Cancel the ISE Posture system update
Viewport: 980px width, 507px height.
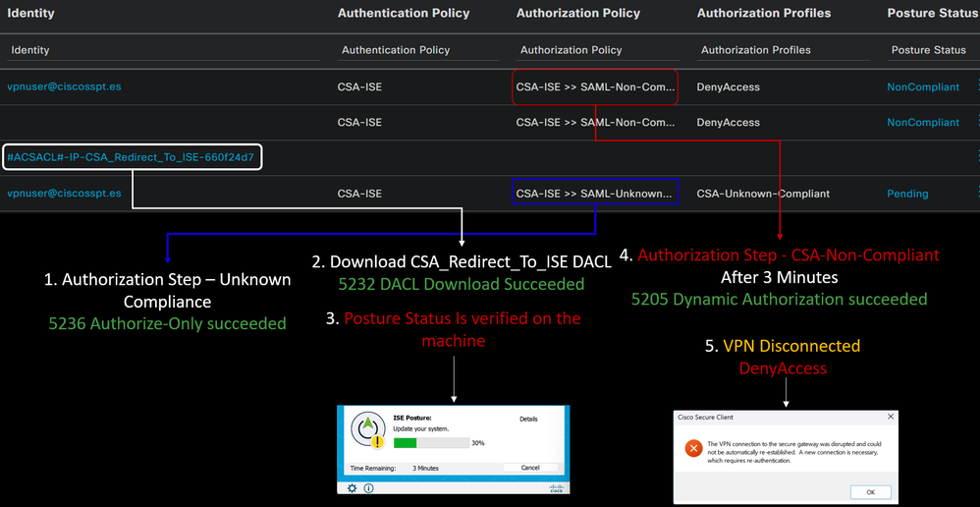(x=530, y=468)
